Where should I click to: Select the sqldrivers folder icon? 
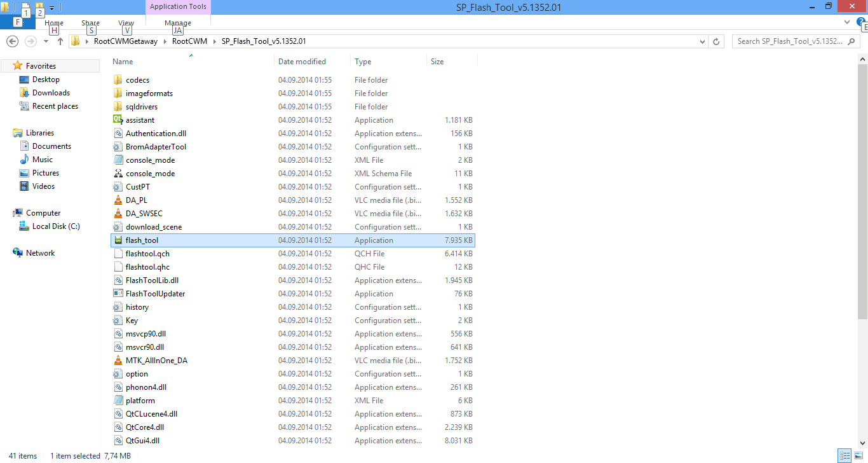click(118, 107)
